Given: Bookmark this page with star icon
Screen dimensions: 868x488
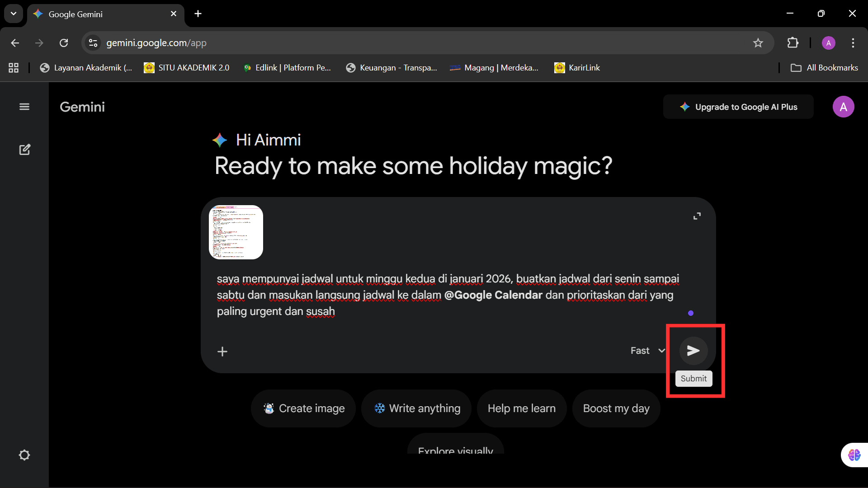Looking at the screenshot, I should 758,43.
